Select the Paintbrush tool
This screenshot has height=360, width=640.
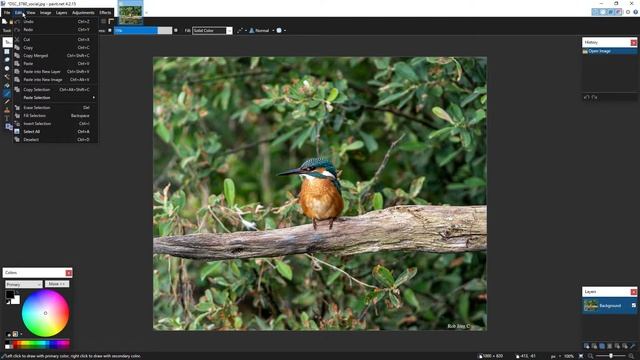pos(7,93)
